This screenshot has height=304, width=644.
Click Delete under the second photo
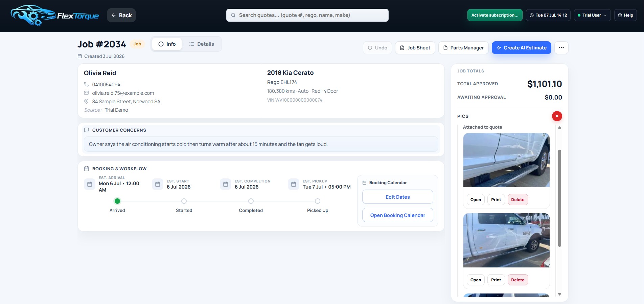[518, 280]
